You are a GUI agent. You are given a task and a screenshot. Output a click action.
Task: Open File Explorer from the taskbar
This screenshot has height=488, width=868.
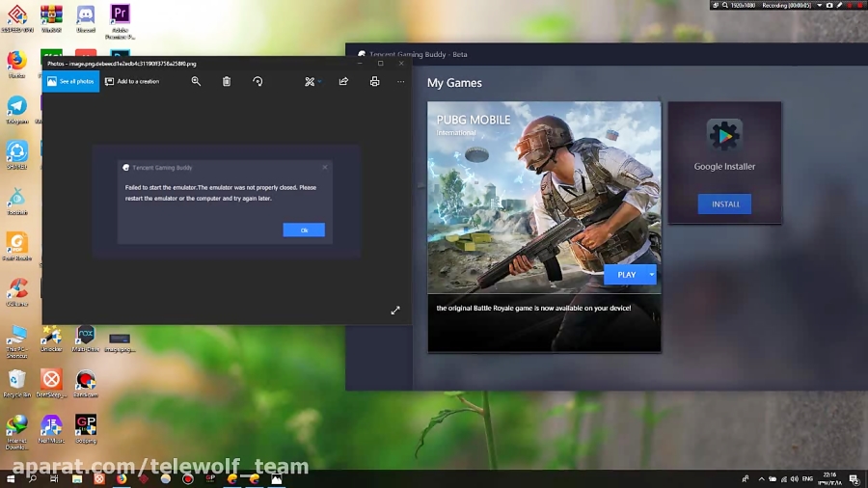(x=77, y=478)
